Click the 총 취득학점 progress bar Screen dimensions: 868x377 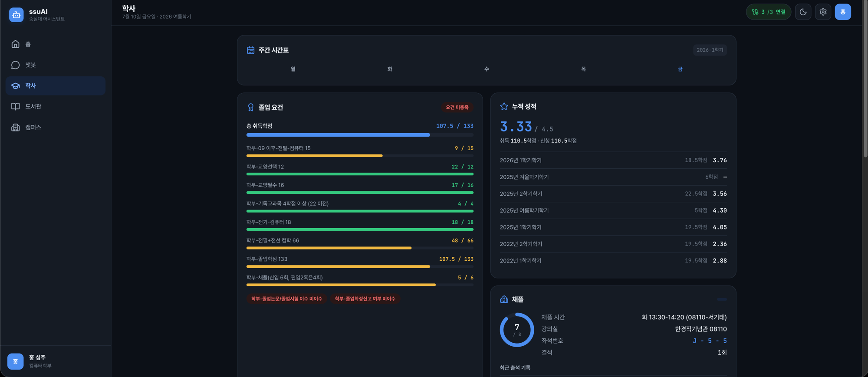(360, 135)
